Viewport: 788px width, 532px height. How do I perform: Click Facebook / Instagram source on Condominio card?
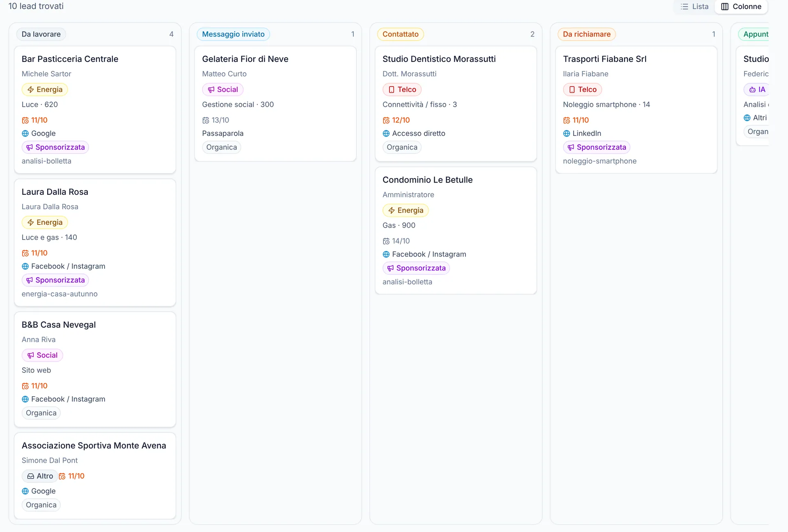(424, 254)
